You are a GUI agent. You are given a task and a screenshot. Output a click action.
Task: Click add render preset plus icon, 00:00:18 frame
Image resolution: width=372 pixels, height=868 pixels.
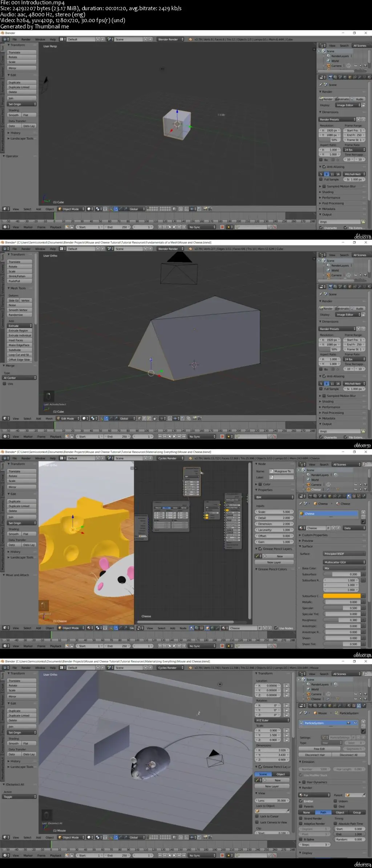[358, 119]
